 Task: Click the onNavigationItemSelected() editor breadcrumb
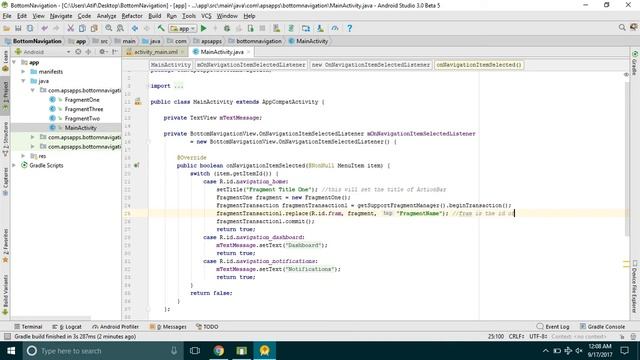click(x=479, y=64)
